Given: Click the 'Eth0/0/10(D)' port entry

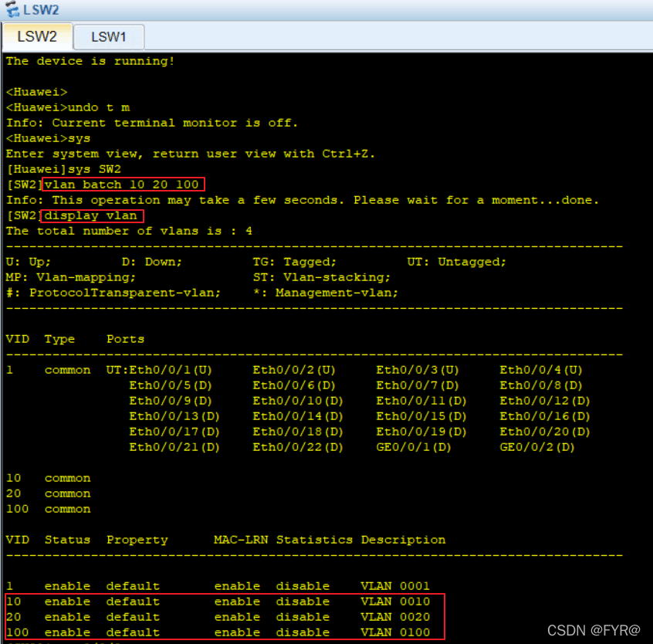Looking at the screenshot, I should click(x=298, y=401).
